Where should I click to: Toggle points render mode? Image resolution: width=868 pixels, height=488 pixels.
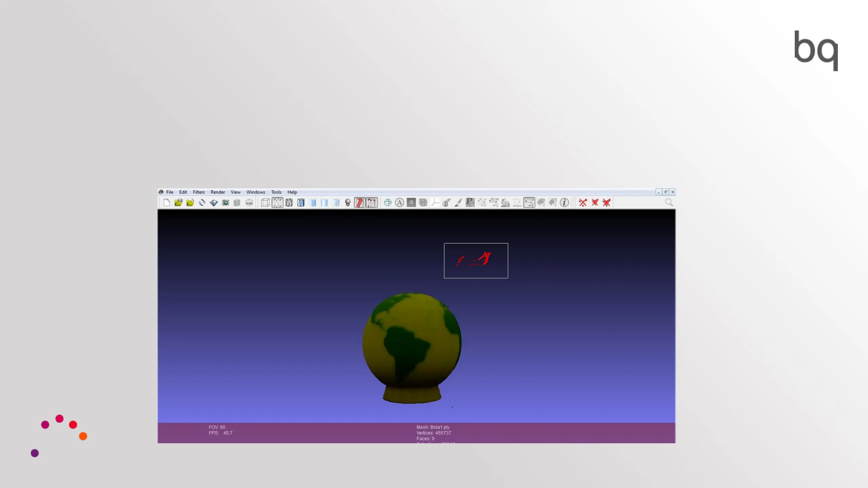pos(277,203)
